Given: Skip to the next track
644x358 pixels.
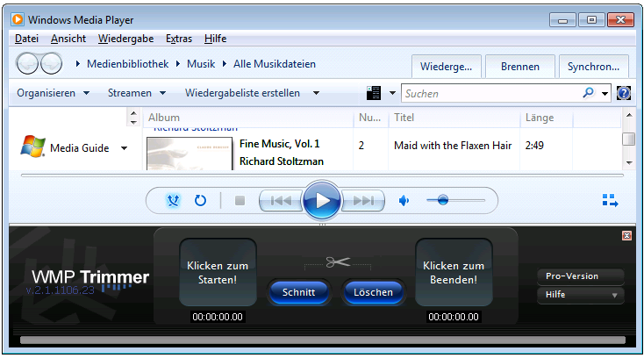Looking at the screenshot, I should point(363,200).
